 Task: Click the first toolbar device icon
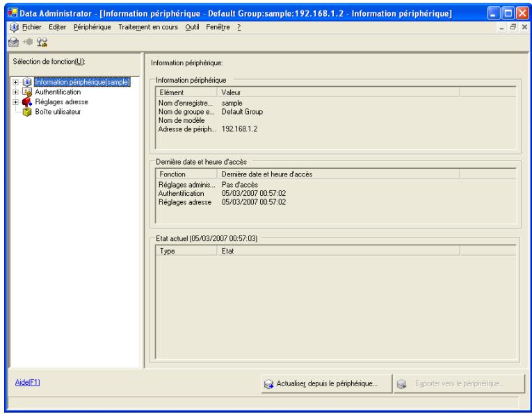(x=14, y=42)
